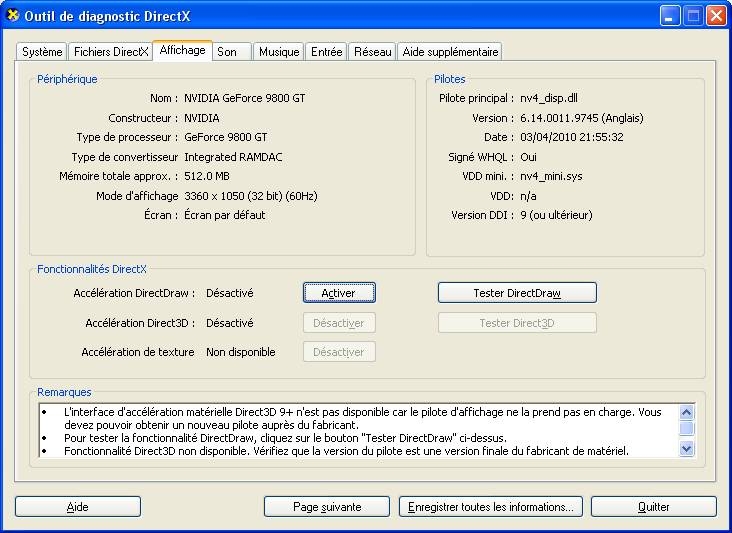The width and height of the screenshot is (732, 533).
Task: Open the Entrée tab
Action: pos(326,52)
